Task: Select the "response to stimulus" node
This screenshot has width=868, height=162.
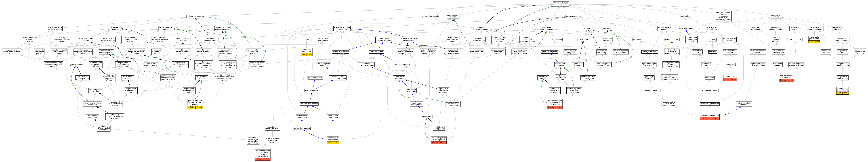Action: pos(776,16)
